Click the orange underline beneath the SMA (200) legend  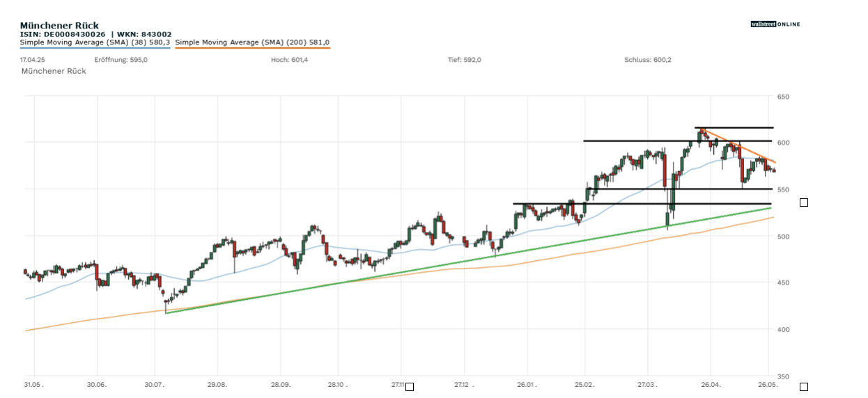(252, 48)
